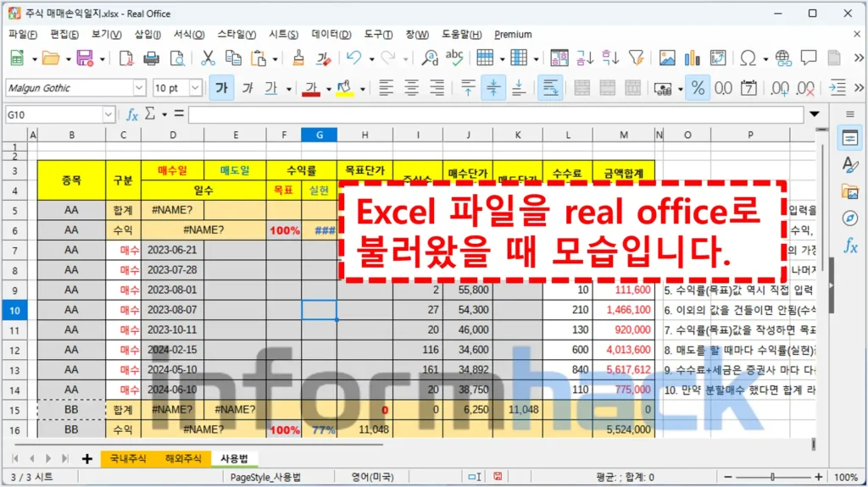Screen dimensions: 868x487
Task: Center cell content vertically
Action: [492, 88]
